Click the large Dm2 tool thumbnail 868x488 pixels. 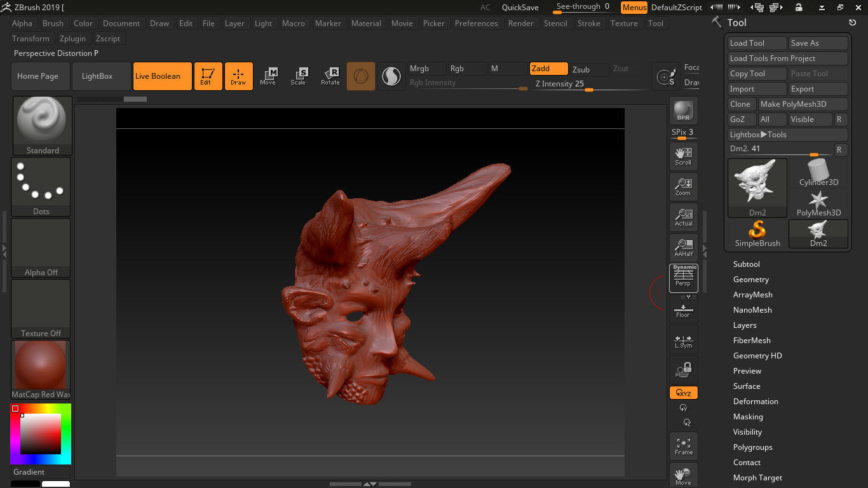(x=757, y=188)
